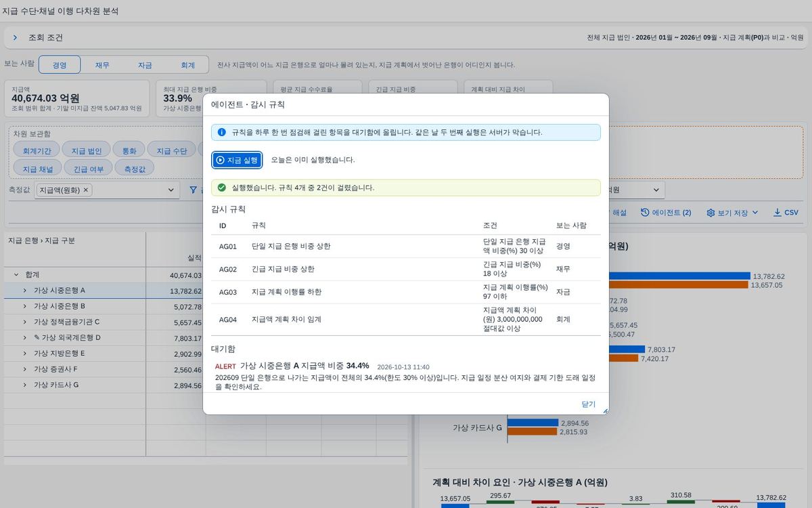Select rule row AG03 지급 계획 이행률 하한
812x508 pixels.
(x=406, y=292)
